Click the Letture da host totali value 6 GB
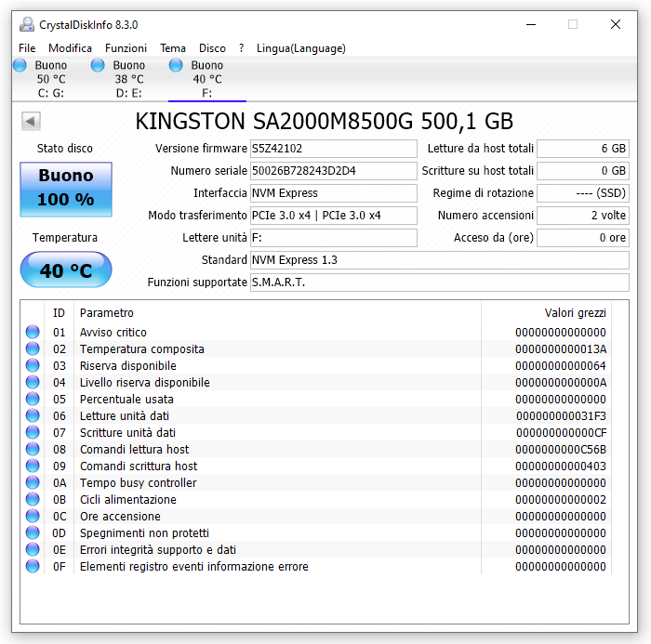Image resolution: width=651 pixels, height=644 pixels. tap(583, 149)
